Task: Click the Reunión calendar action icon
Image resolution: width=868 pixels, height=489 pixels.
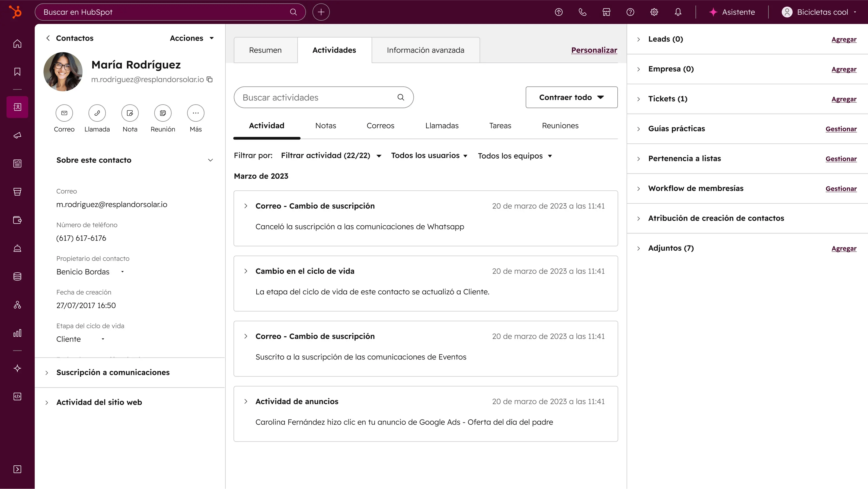Action: click(x=163, y=113)
